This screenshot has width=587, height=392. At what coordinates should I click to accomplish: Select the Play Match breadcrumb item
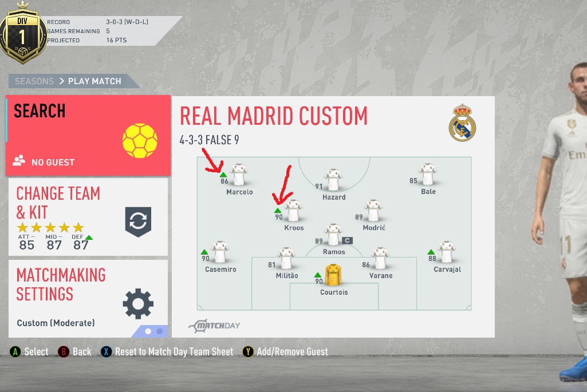point(94,81)
